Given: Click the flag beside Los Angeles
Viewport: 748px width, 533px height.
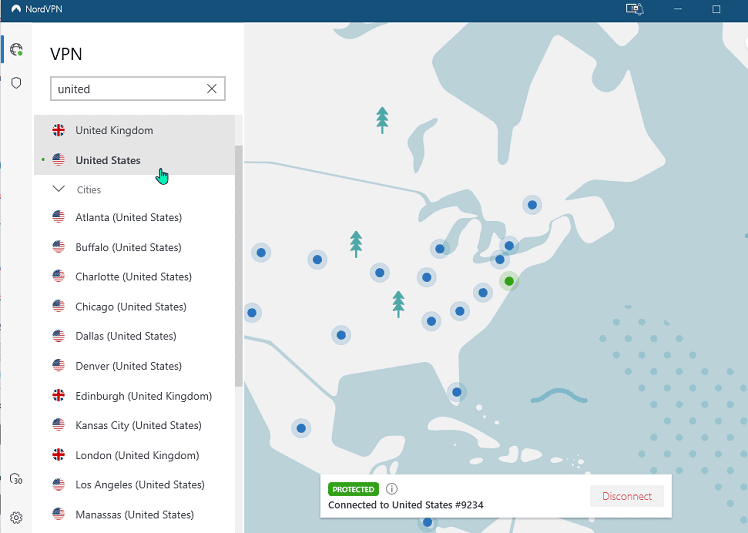Looking at the screenshot, I should coord(59,485).
